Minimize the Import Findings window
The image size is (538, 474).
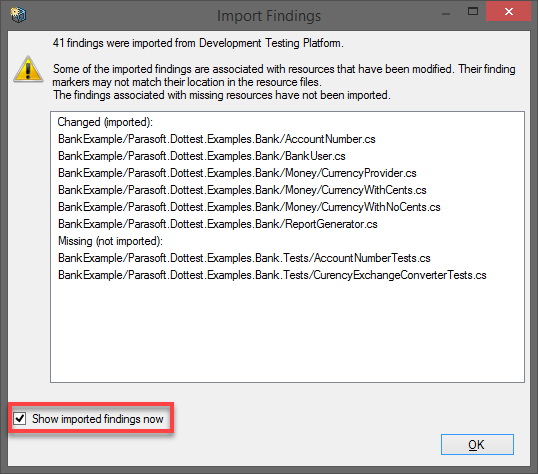tap(446, 14)
